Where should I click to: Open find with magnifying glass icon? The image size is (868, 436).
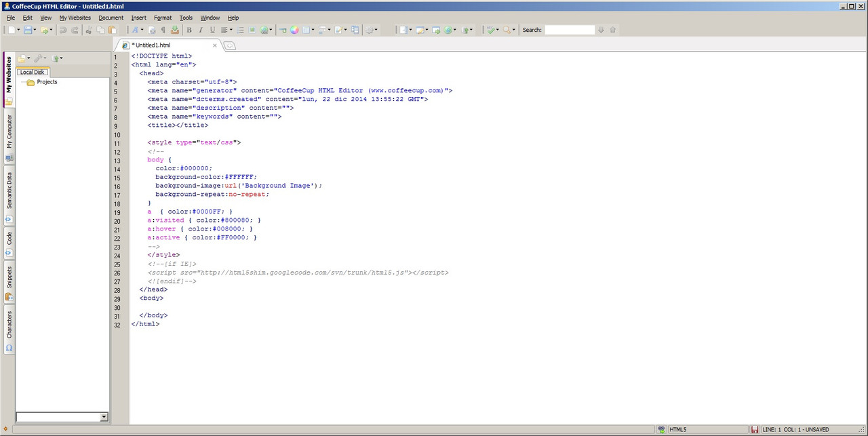(x=507, y=30)
